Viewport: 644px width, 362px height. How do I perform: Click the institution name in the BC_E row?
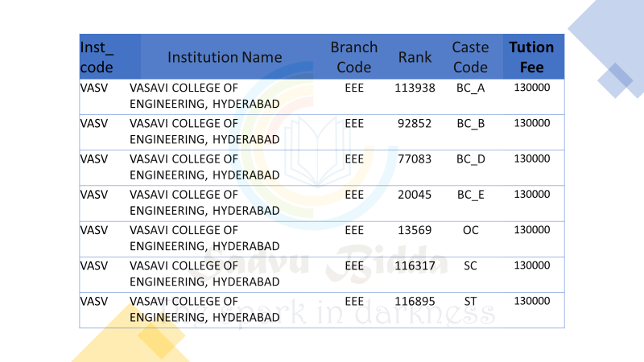(204, 203)
